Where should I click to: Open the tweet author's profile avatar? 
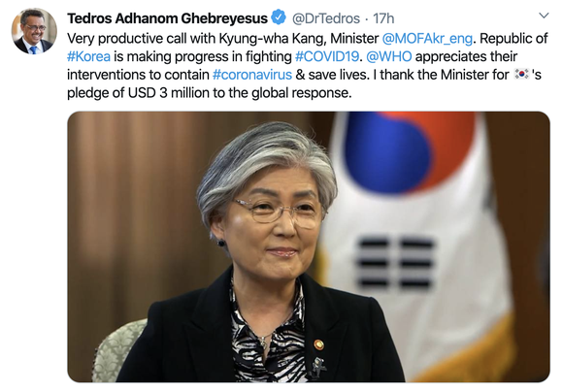[34, 31]
